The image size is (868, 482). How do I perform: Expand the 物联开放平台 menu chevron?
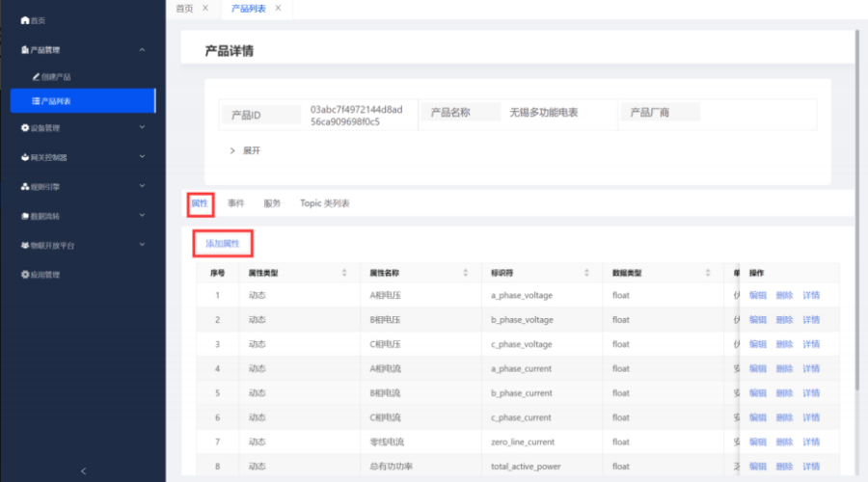pos(143,245)
